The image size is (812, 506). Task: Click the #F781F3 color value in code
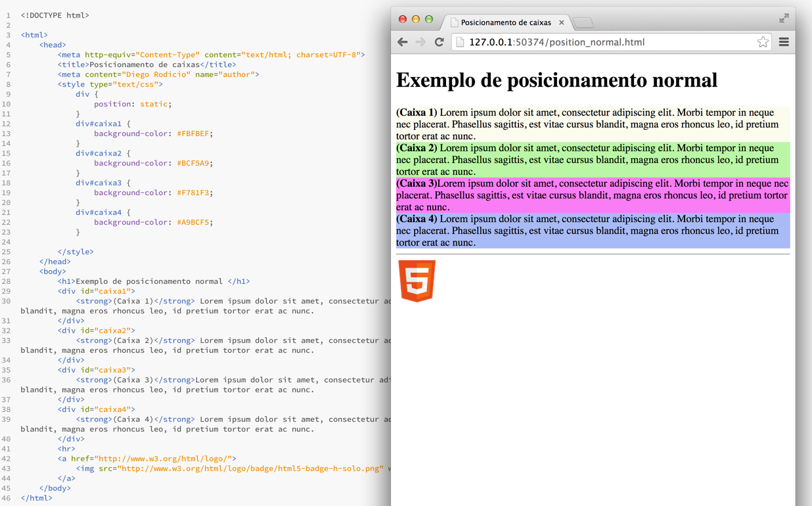tap(192, 193)
